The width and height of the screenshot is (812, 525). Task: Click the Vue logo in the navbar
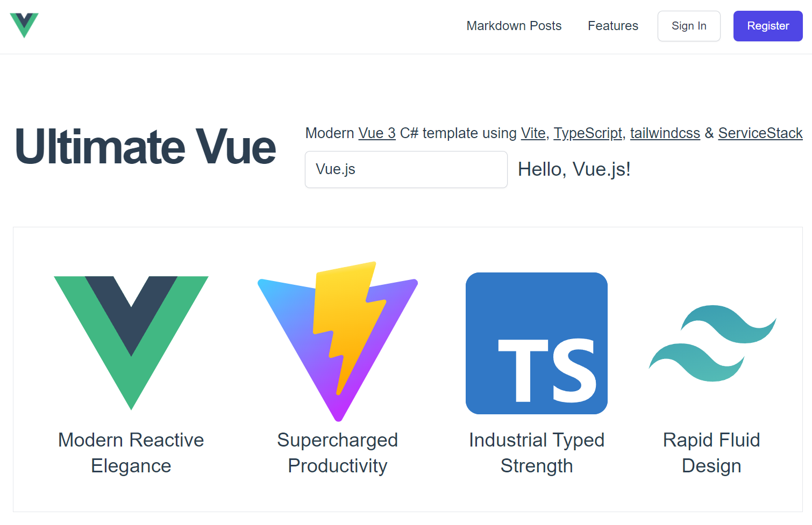click(x=24, y=25)
